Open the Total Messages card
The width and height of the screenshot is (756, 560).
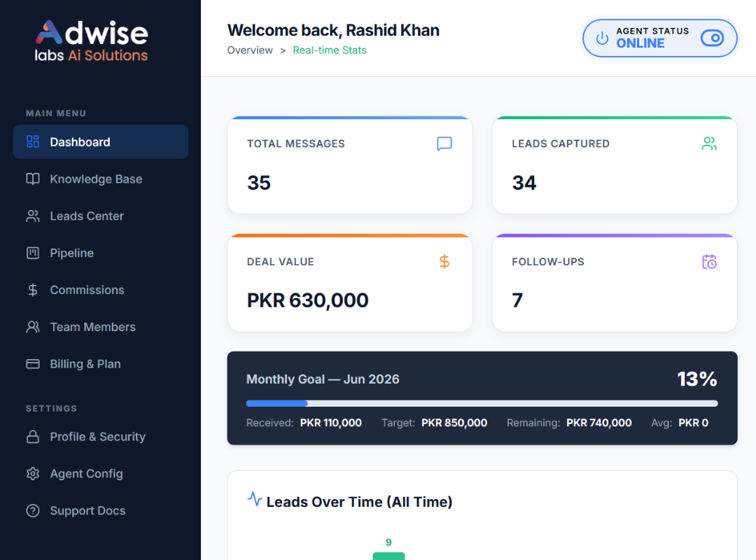pyautogui.click(x=349, y=165)
